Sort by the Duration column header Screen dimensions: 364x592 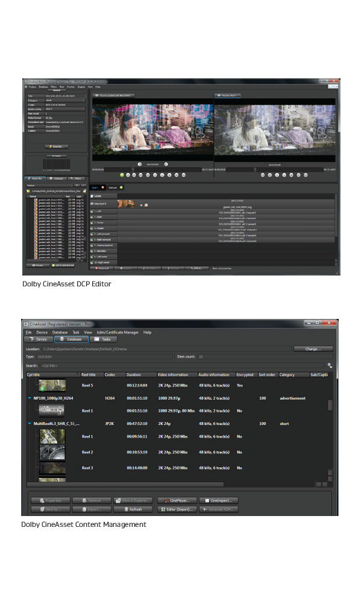140,375
